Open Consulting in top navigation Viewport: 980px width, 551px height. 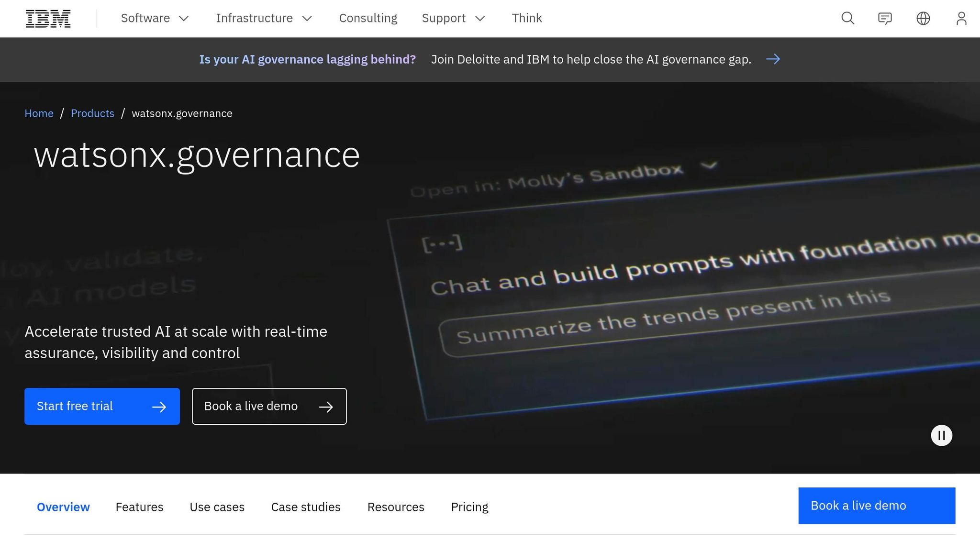pos(368,18)
